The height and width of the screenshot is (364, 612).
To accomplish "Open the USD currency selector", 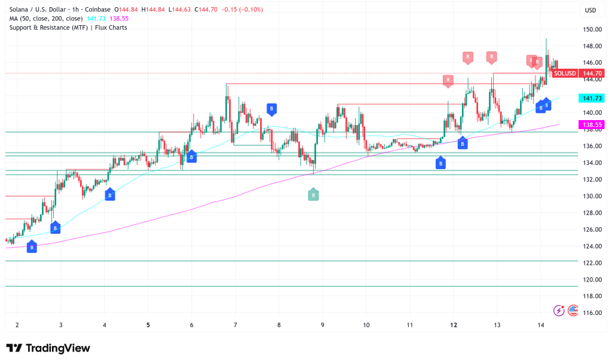I will click(x=590, y=10).
